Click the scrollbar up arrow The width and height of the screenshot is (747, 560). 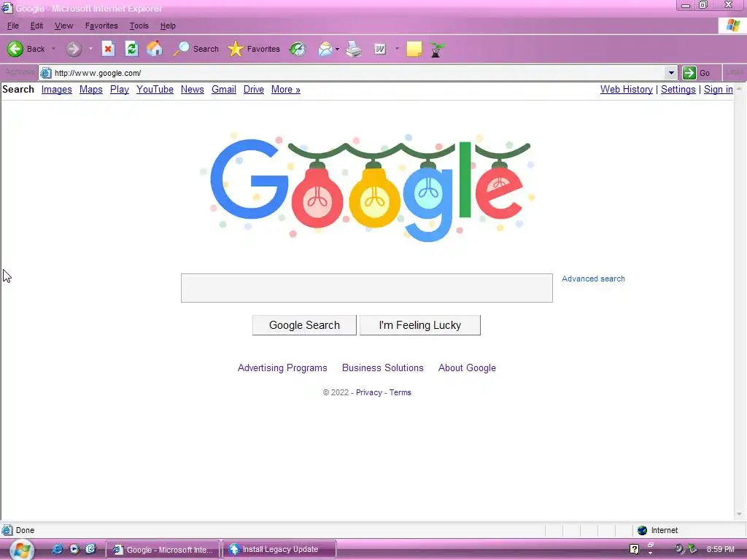[740, 88]
